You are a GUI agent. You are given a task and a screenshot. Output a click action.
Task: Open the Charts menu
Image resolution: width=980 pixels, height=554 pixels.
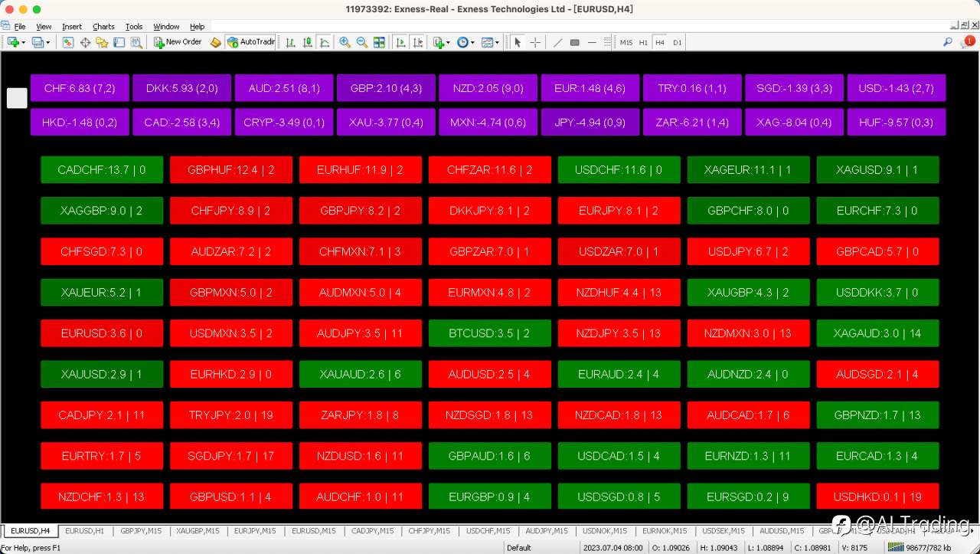pyautogui.click(x=103, y=27)
